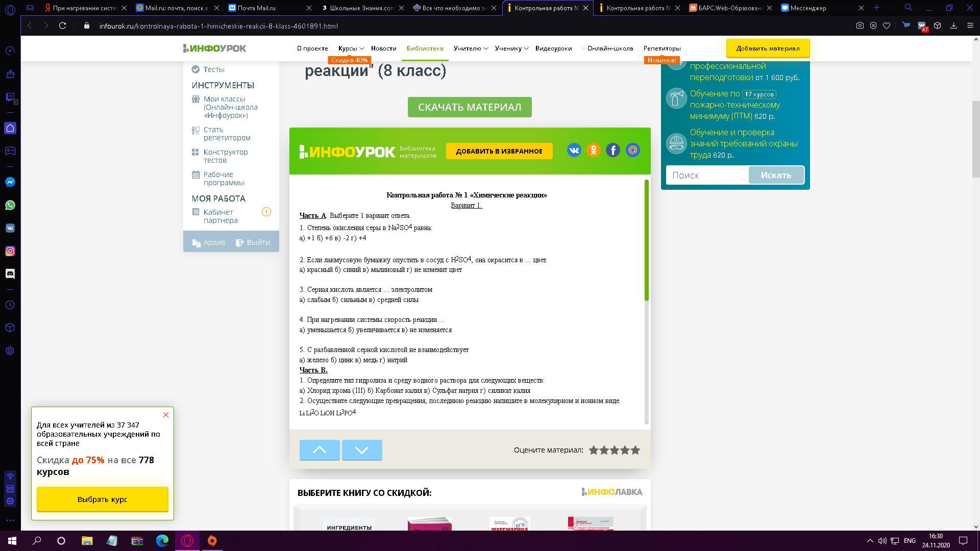Click ДОБАВИТЬ В ИЗБРАННОЕ button

tap(499, 151)
